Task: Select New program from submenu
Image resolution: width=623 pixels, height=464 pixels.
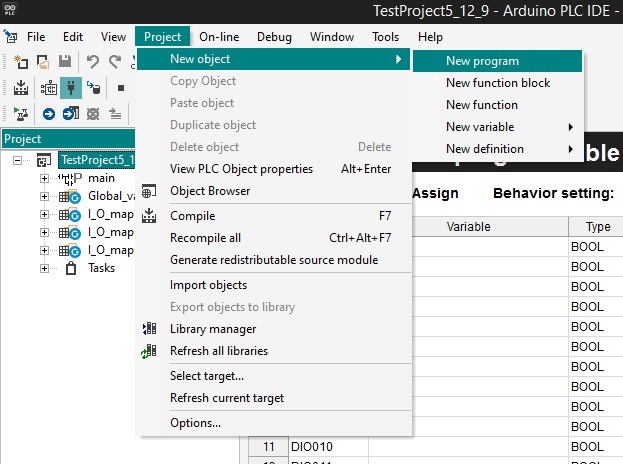Action: pos(497,61)
